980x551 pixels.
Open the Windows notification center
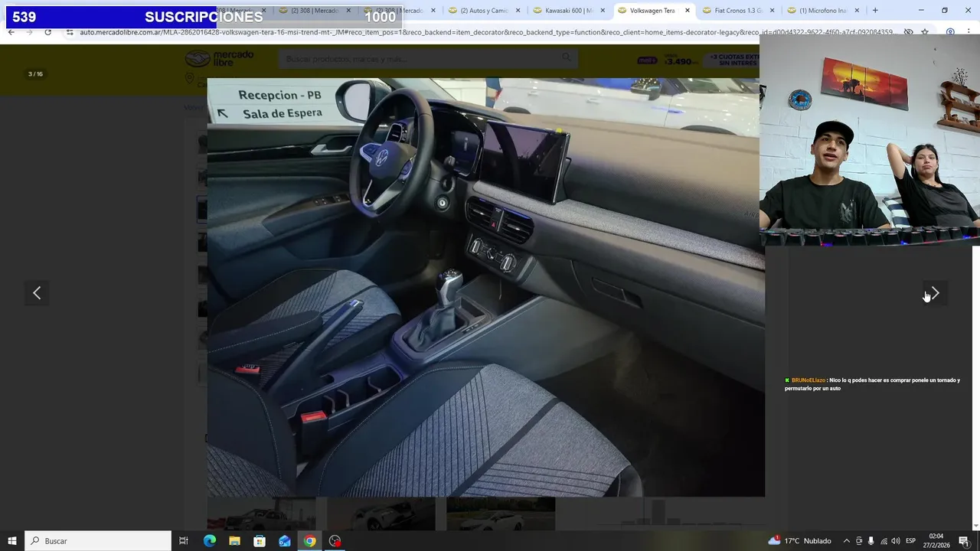[x=964, y=541]
